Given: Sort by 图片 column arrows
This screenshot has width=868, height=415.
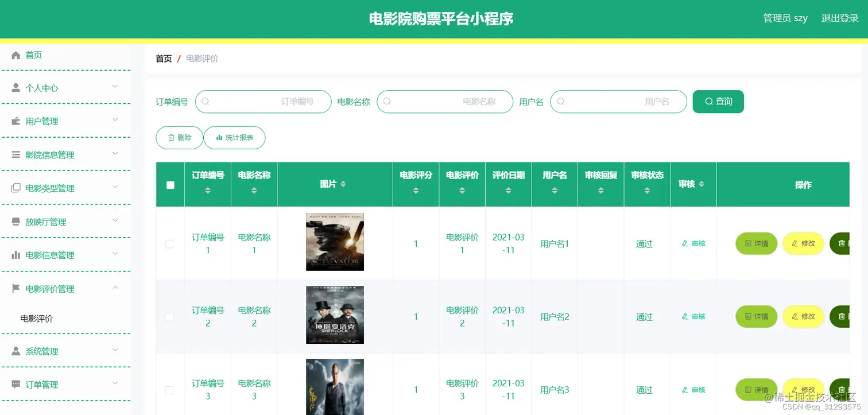Looking at the screenshot, I should (x=343, y=184).
